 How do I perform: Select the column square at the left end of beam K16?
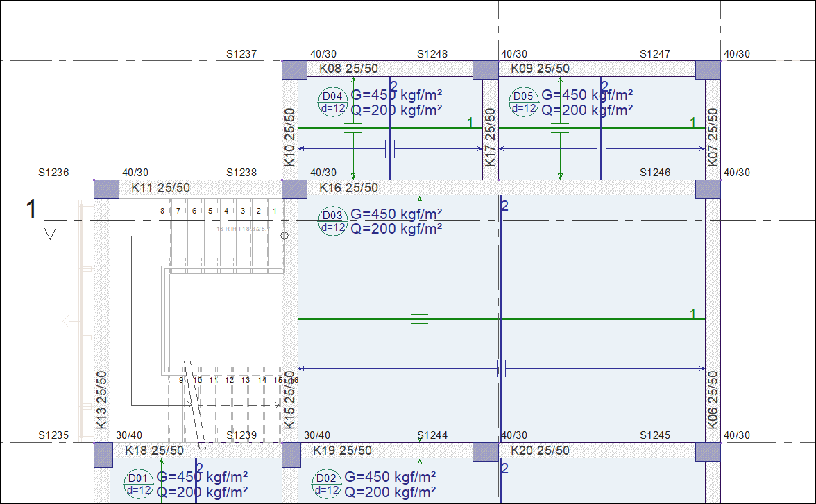click(x=294, y=189)
